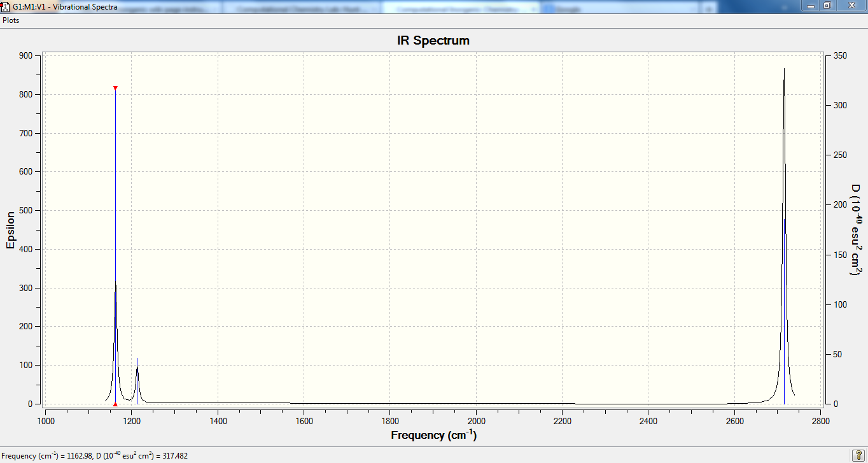Pick the tall black peak tip near 2715
Viewport: 868px width, 463px height.
[784, 70]
